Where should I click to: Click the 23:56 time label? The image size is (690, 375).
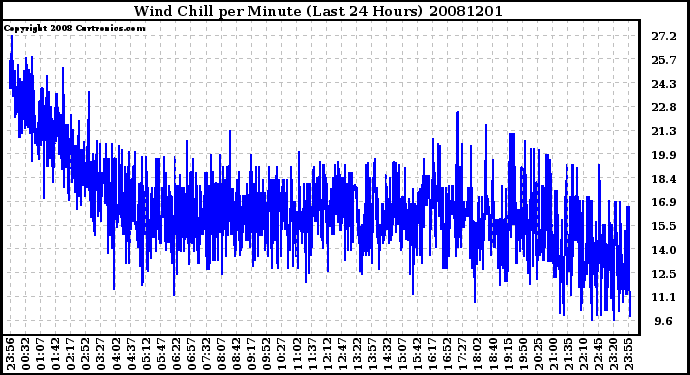pyautogui.click(x=11, y=354)
